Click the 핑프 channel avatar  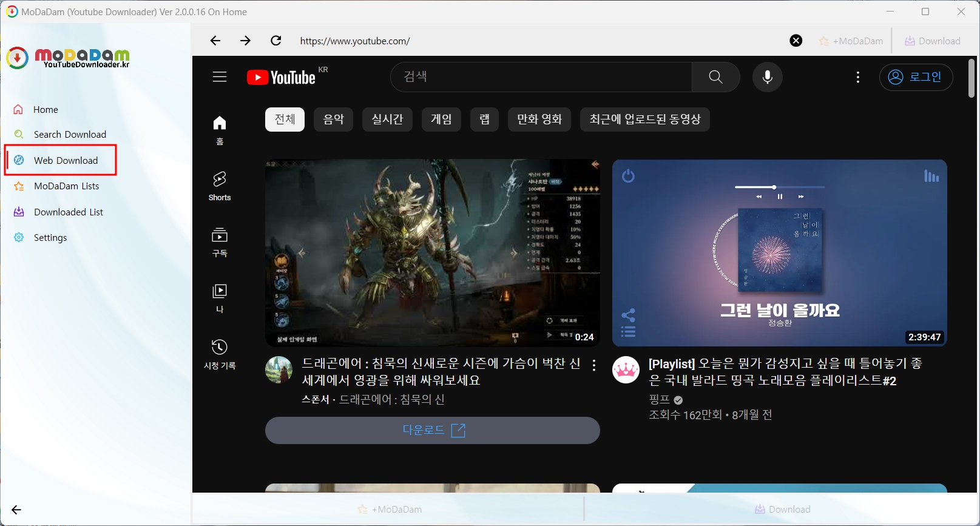tap(626, 369)
